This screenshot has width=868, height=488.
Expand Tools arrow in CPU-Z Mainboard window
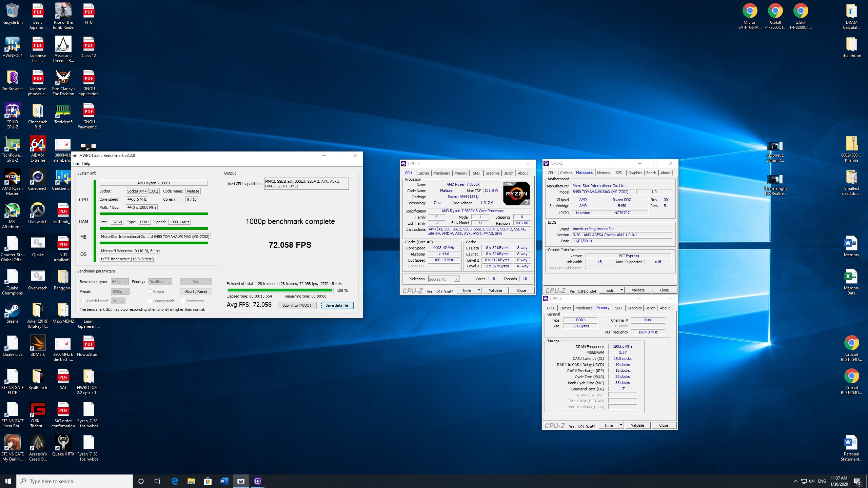[622, 290]
